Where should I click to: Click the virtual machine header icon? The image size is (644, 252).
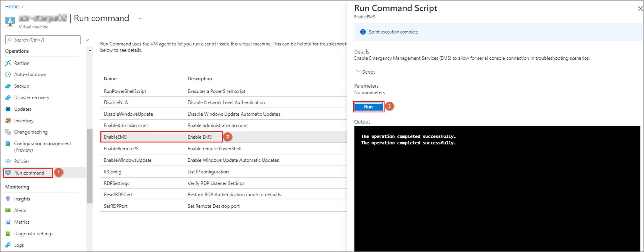point(10,21)
